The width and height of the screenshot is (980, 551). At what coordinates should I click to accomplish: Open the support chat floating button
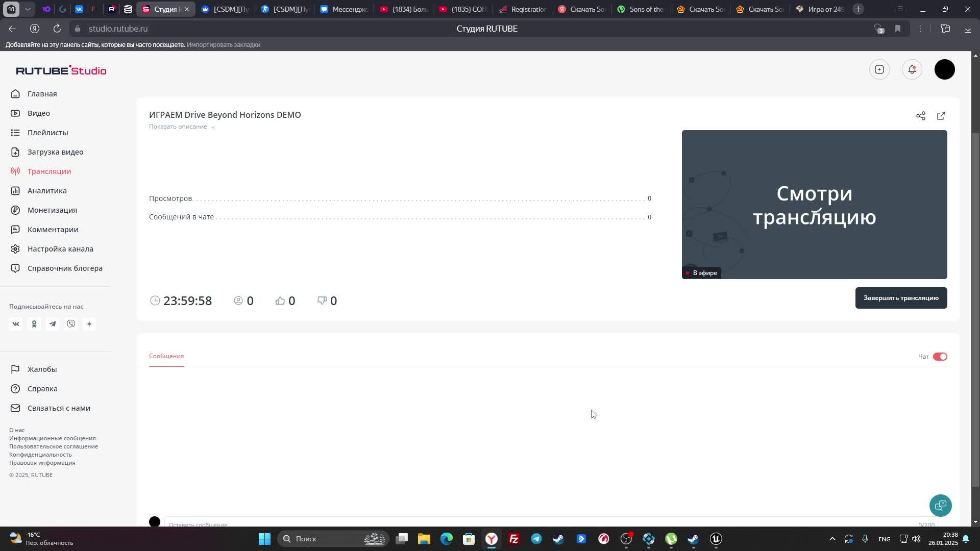pyautogui.click(x=941, y=506)
